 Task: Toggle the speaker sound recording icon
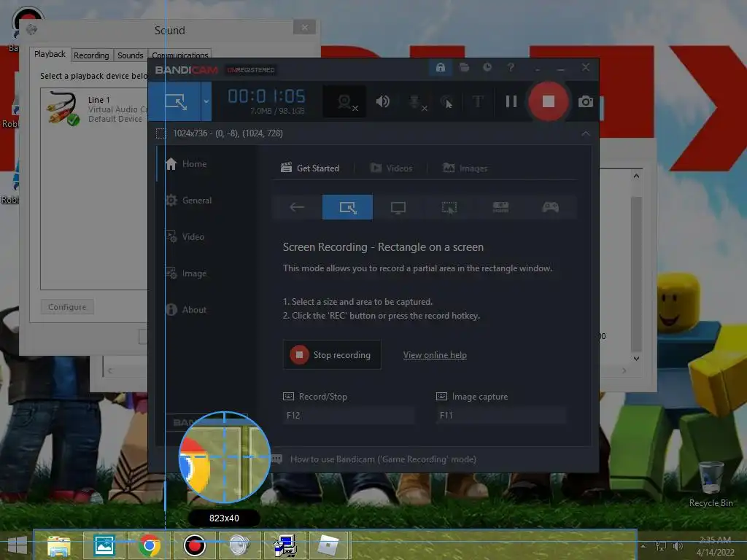pyautogui.click(x=382, y=101)
